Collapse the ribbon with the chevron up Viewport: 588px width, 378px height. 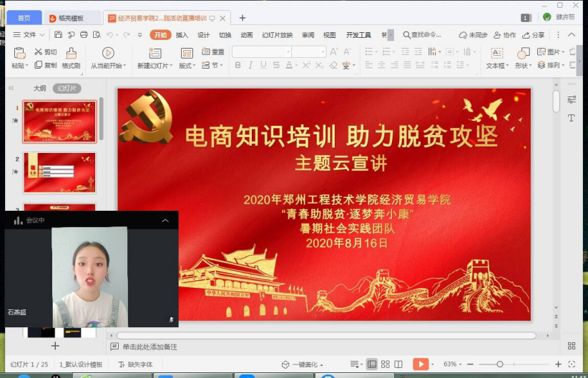pos(572,35)
